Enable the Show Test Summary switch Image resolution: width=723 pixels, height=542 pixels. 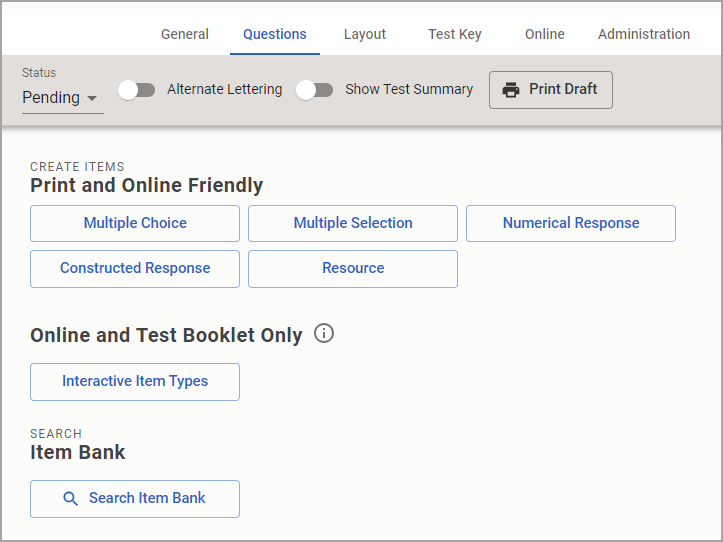(x=315, y=90)
